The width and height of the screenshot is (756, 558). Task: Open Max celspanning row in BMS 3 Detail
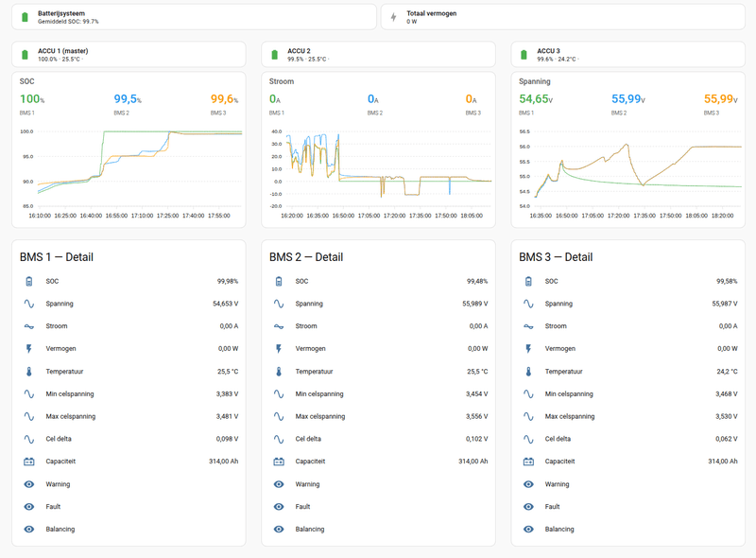(x=628, y=416)
